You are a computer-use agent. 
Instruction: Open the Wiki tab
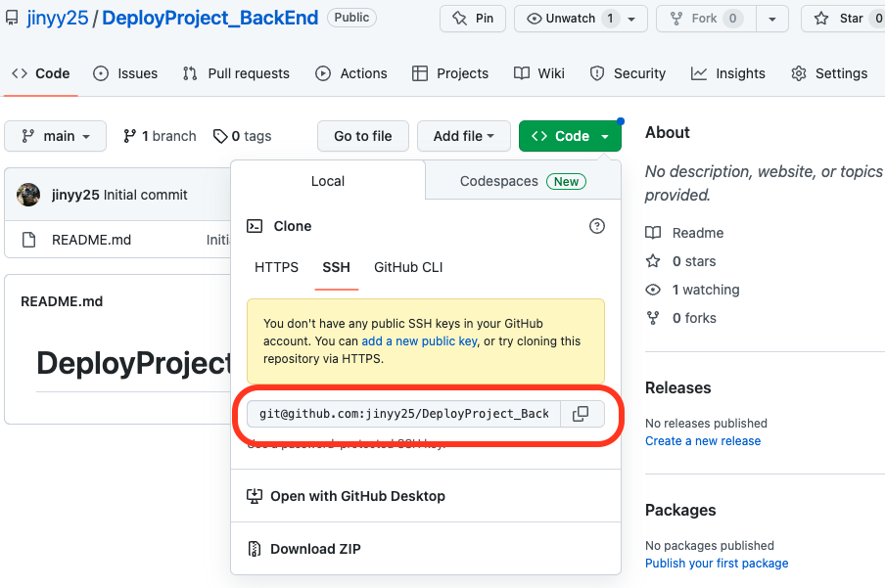click(539, 73)
